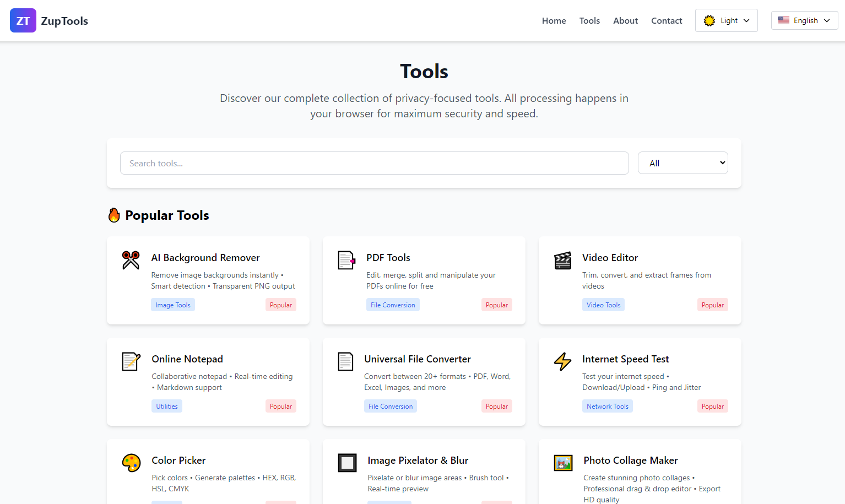The image size is (845, 504).
Task: Click the Internet Speed Test lightning icon
Action: tap(562, 362)
